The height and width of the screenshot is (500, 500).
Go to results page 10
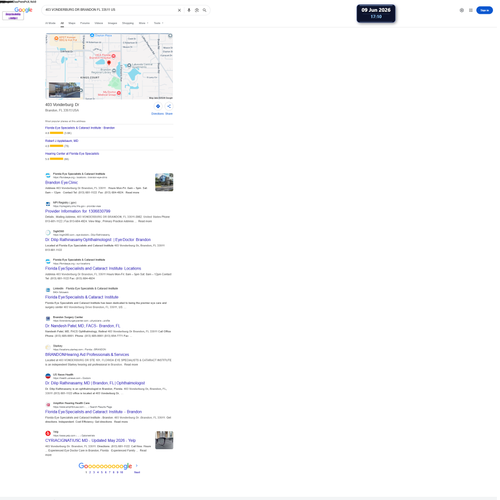point(122,472)
